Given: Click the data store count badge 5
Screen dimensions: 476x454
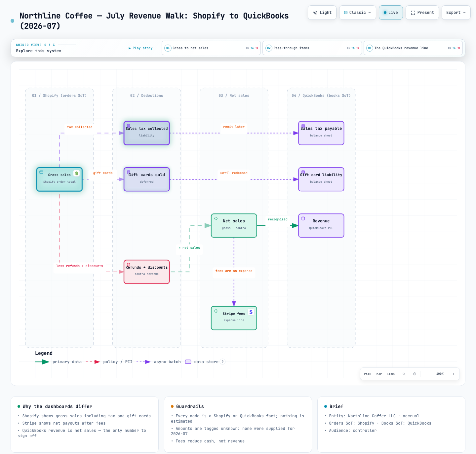Looking at the screenshot, I should coord(223,361).
